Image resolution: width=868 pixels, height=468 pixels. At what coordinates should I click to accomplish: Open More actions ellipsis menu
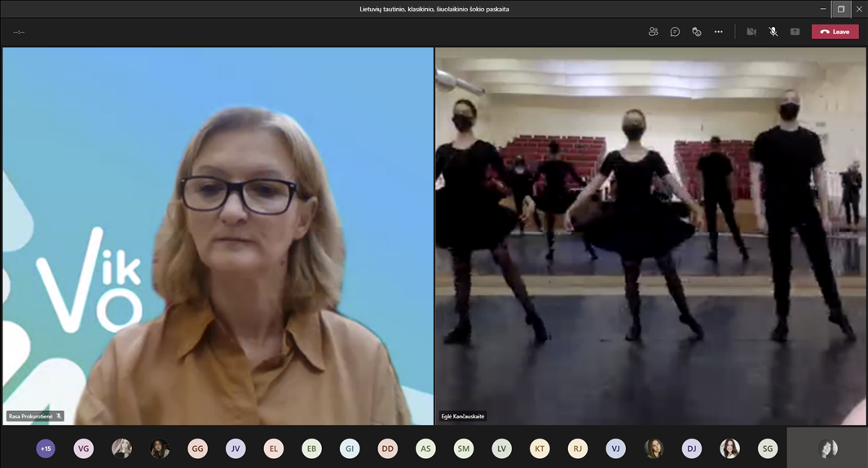tap(718, 32)
